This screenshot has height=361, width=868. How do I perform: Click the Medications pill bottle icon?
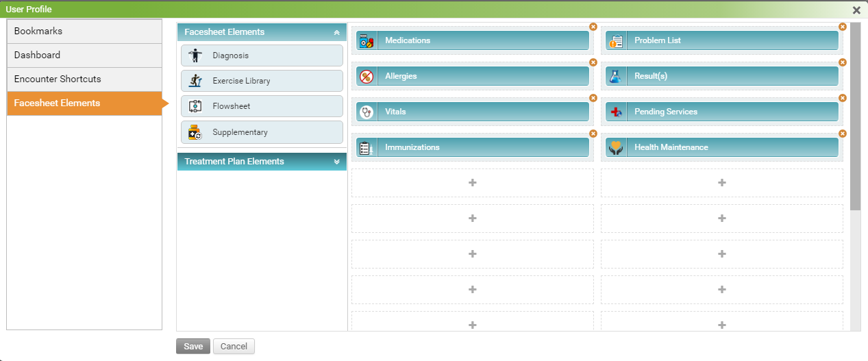click(367, 41)
